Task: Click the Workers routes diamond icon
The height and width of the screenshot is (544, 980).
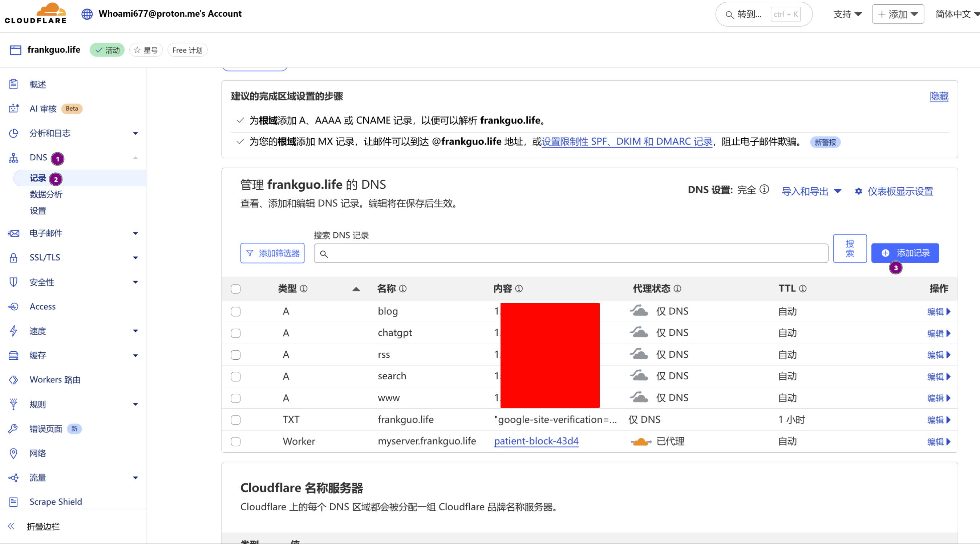Action: [13, 380]
